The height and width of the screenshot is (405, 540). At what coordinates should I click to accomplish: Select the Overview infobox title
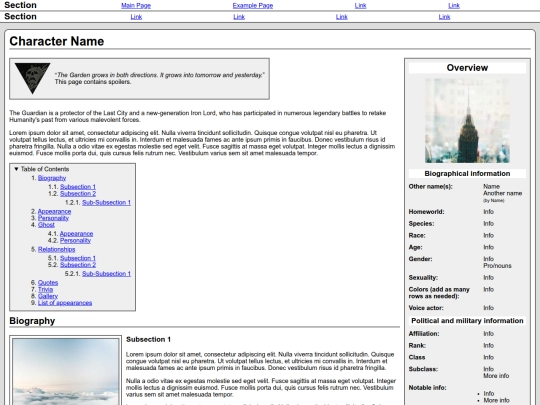(x=467, y=68)
